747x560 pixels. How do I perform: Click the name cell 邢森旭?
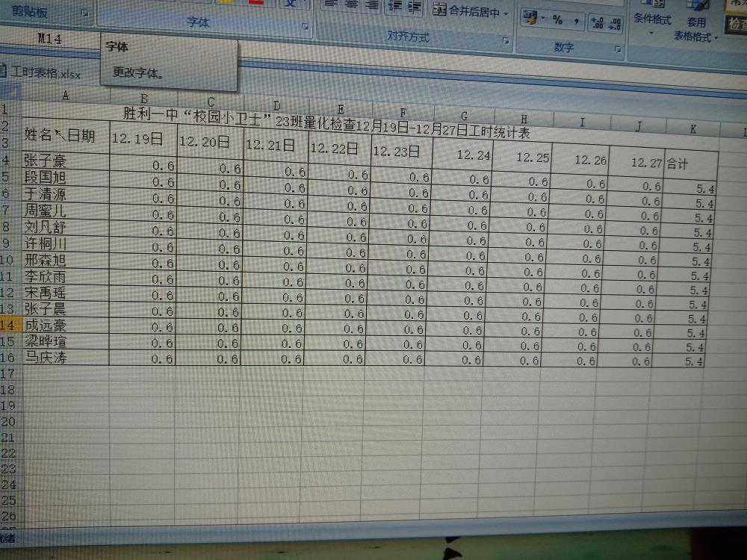(66, 260)
